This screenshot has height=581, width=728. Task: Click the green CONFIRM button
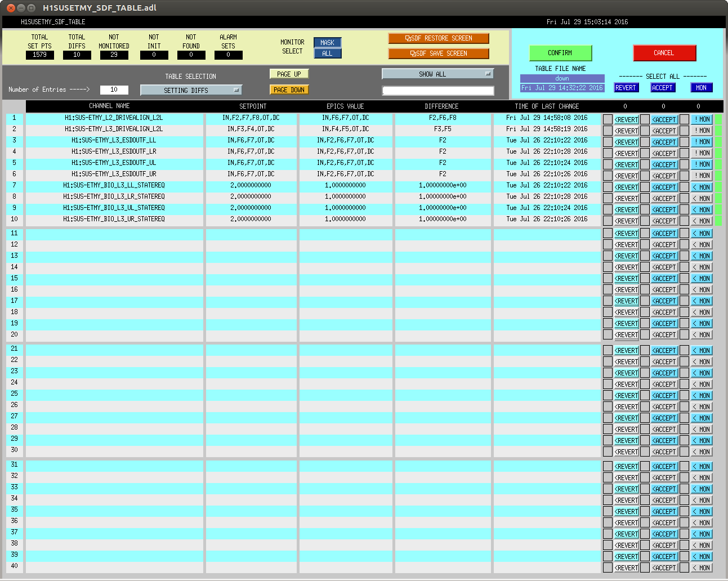pos(560,53)
